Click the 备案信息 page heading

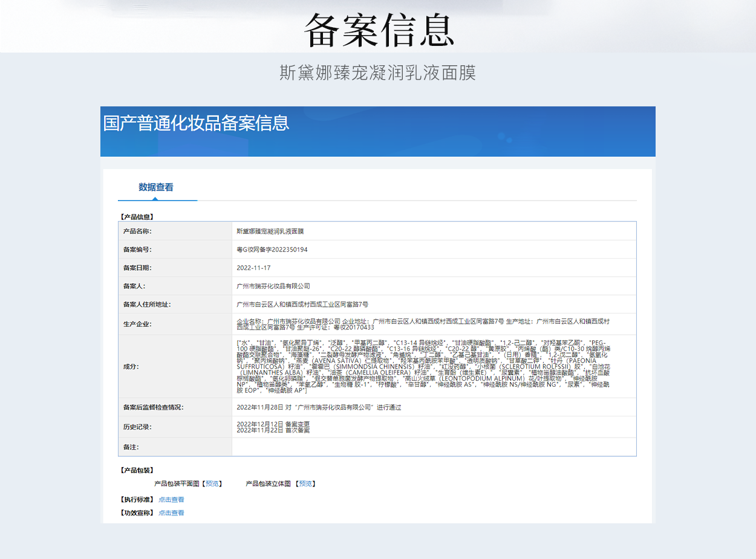point(378,30)
